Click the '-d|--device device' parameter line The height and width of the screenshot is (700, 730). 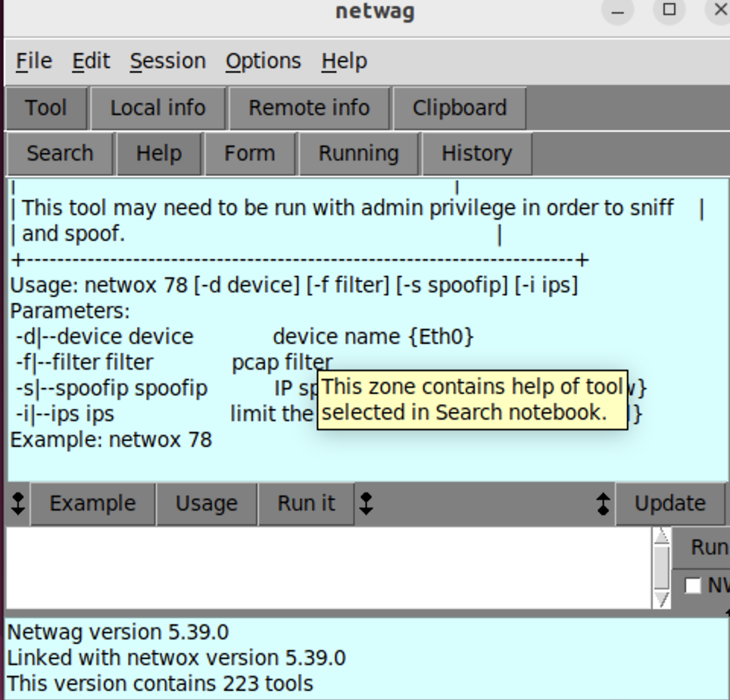(245, 336)
